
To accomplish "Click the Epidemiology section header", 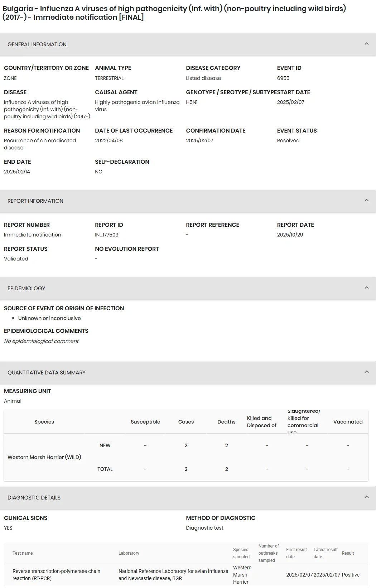I will pyautogui.click(x=188, y=288).
